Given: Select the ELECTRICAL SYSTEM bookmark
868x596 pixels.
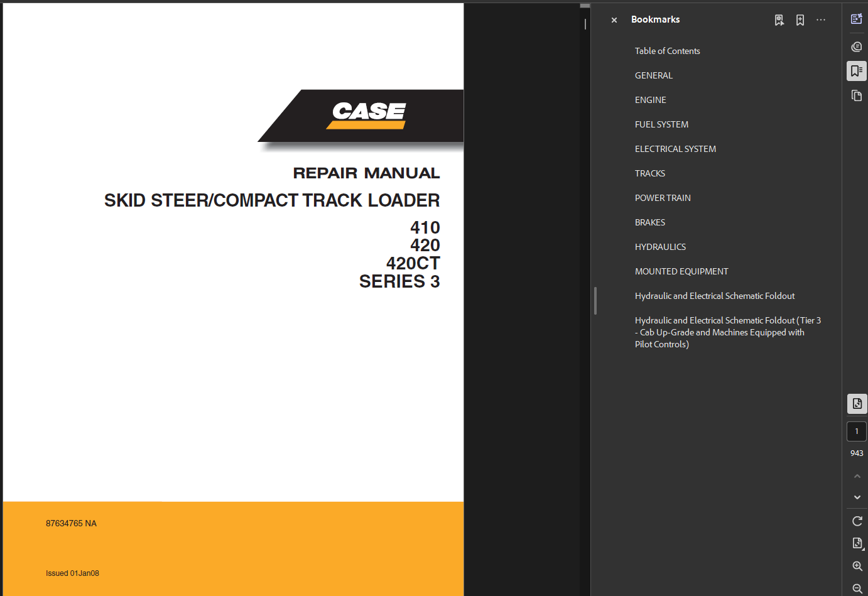Looking at the screenshot, I should pos(675,149).
